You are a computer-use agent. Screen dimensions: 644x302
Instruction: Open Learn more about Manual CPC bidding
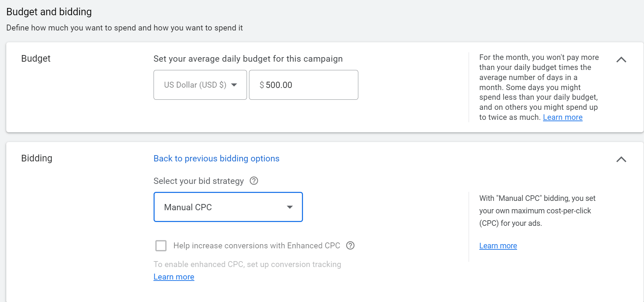(x=498, y=246)
